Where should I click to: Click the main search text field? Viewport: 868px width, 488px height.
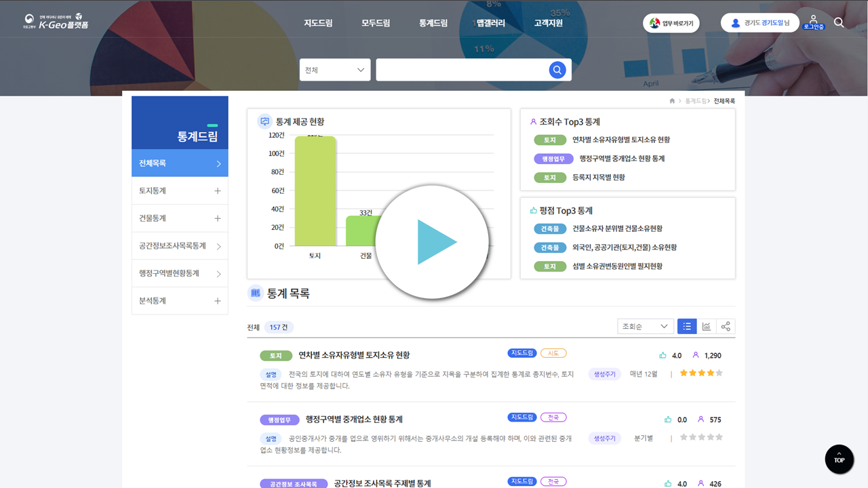point(461,70)
